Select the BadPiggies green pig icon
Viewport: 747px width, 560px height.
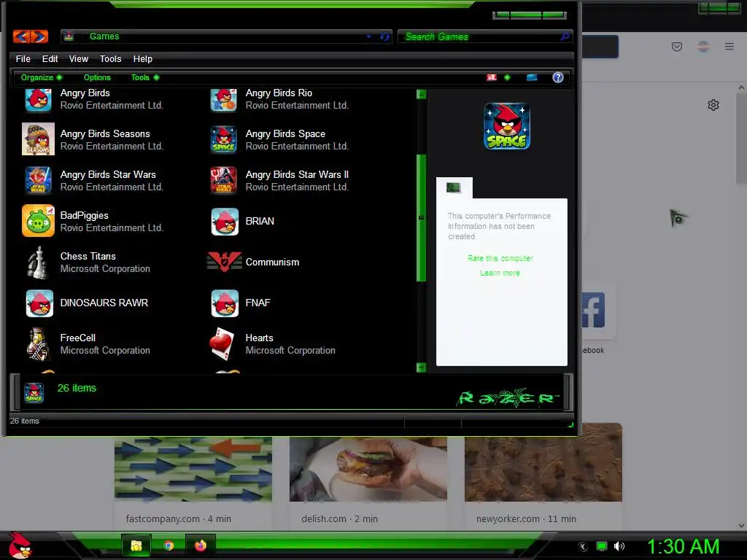[x=38, y=221]
